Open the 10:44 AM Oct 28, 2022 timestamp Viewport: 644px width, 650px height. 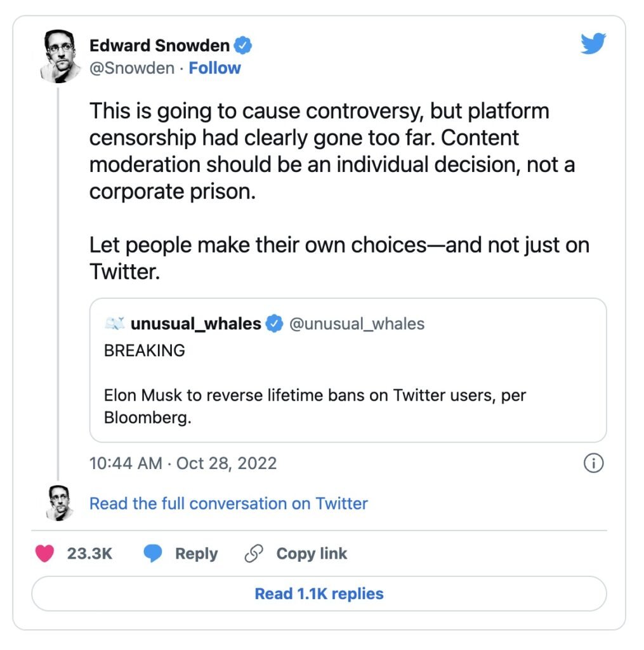click(x=183, y=463)
